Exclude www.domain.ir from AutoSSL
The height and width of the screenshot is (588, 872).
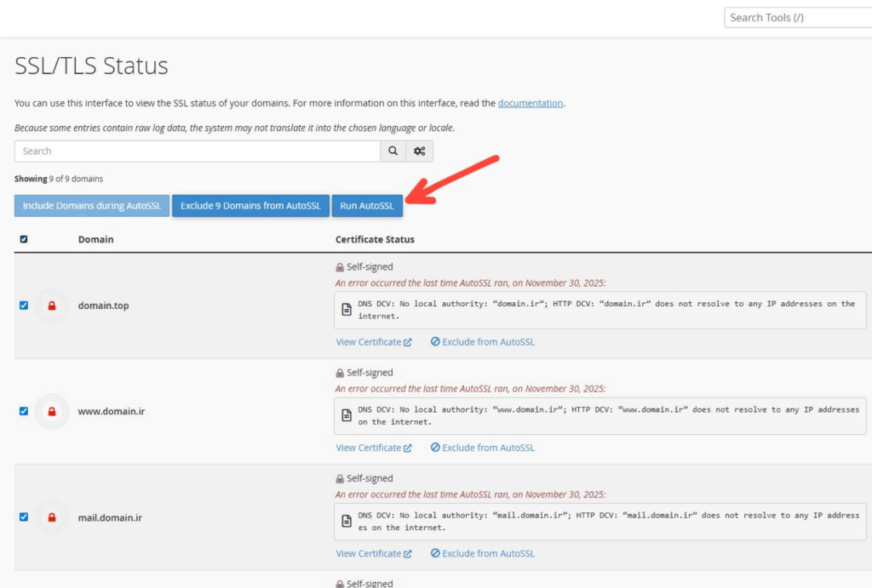483,448
